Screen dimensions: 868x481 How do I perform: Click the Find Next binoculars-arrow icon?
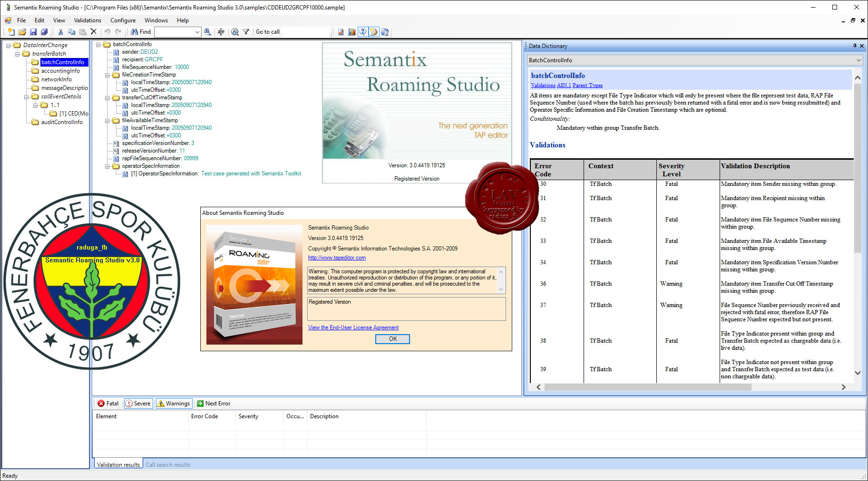pyautogui.click(x=207, y=32)
